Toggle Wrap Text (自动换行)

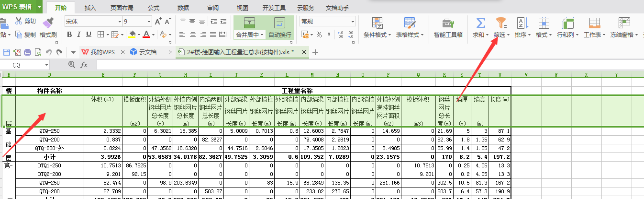click(x=280, y=28)
